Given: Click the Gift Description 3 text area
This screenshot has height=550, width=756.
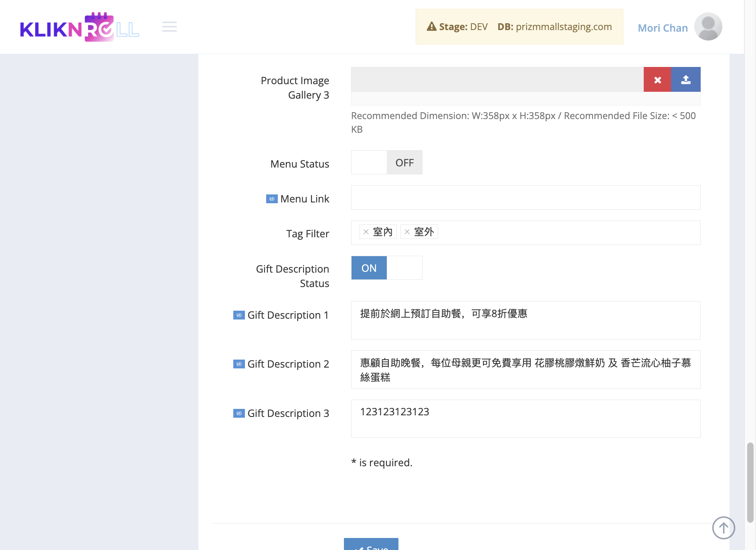Looking at the screenshot, I should point(526,419).
